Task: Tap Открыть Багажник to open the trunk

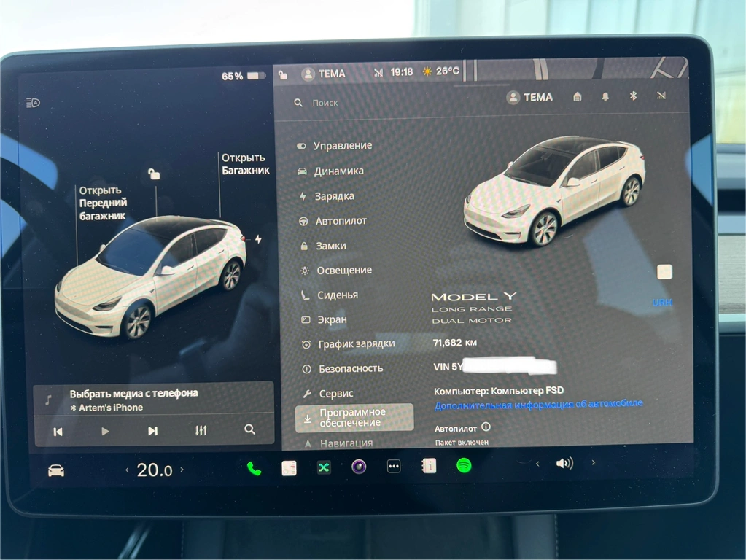Action: point(246,164)
